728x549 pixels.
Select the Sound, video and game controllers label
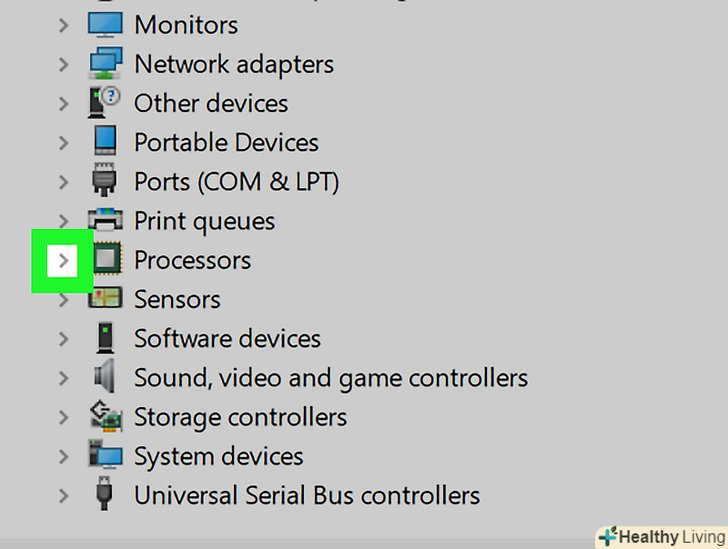[331, 378]
